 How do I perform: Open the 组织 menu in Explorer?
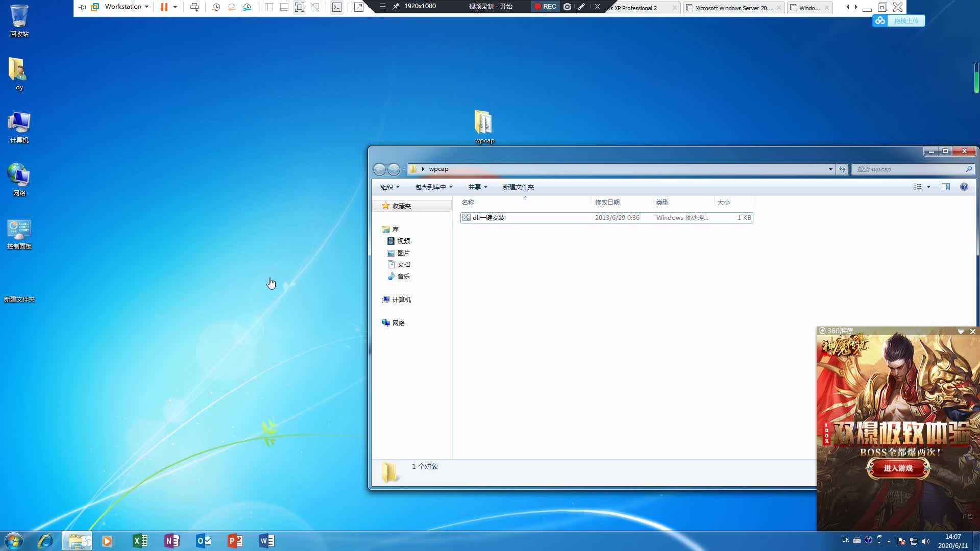[x=389, y=187]
